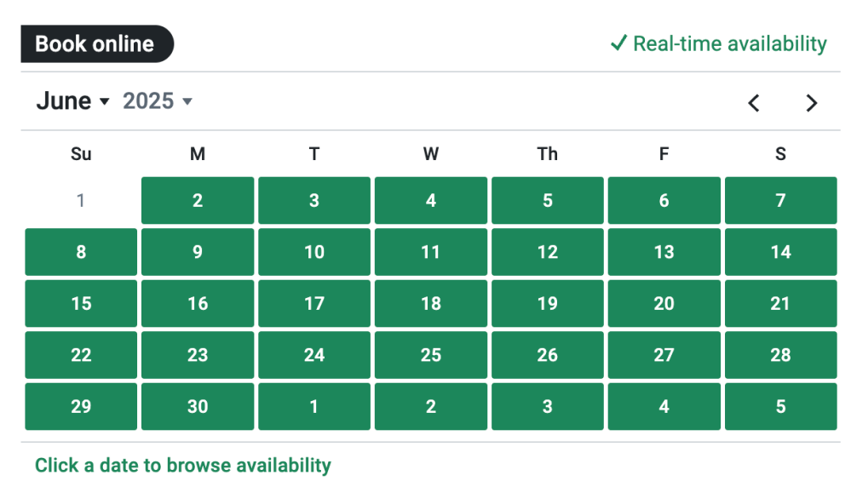Image resolution: width=851 pixels, height=504 pixels.
Task: Choose Saturday July 5 in last row
Action: click(780, 407)
